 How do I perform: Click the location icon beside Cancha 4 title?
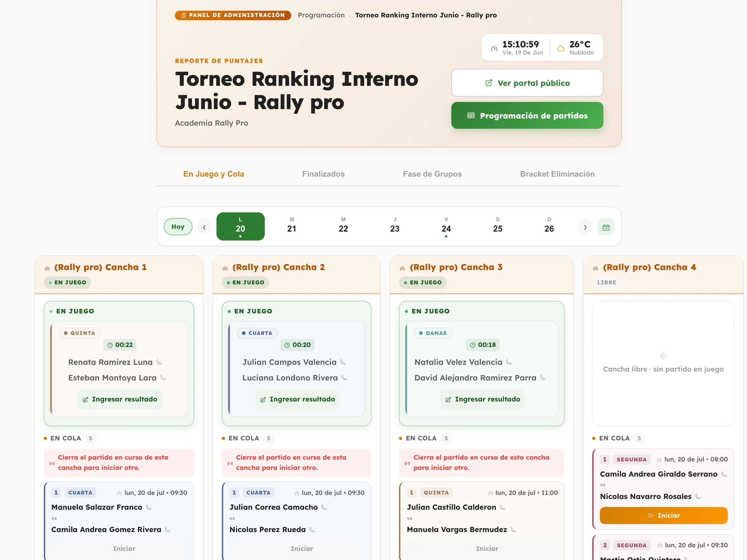pyautogui.click(x=595, y=269)
